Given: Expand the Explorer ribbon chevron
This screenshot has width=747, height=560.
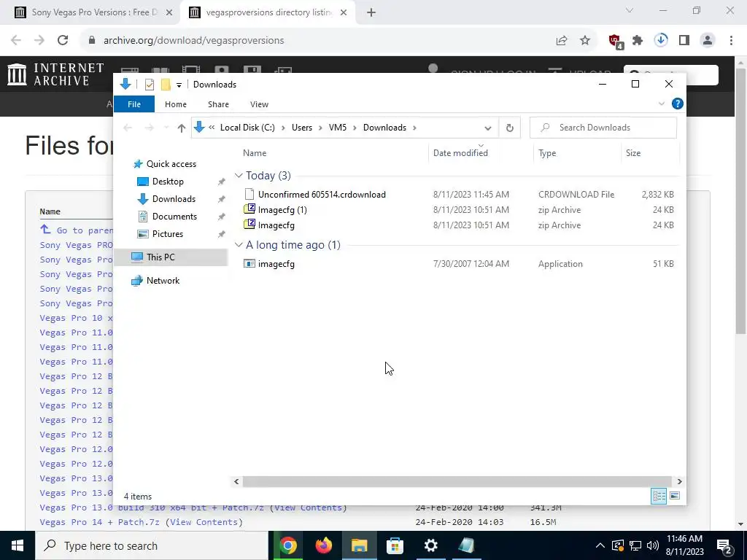Looking at the screenshot, I should click(661, 104).
